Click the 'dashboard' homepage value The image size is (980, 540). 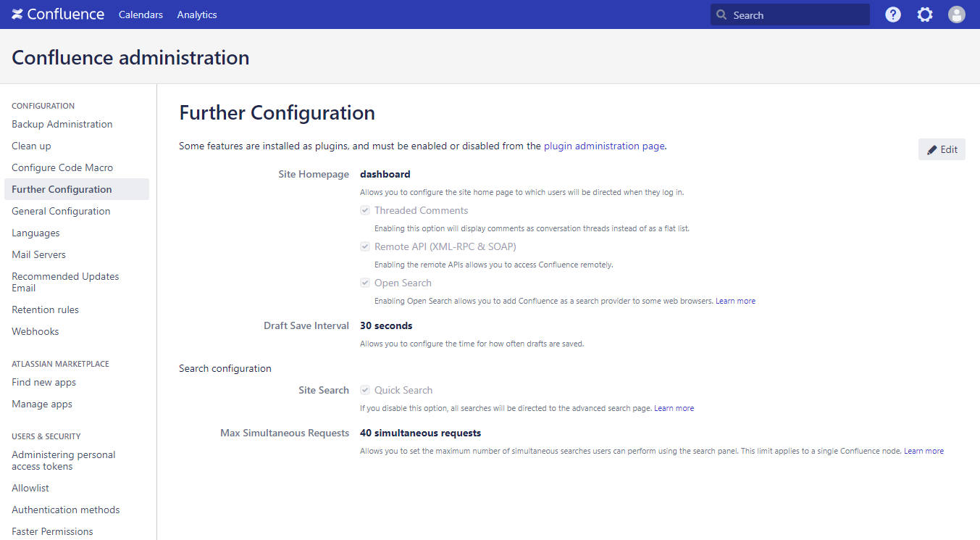tap(385, 174)
